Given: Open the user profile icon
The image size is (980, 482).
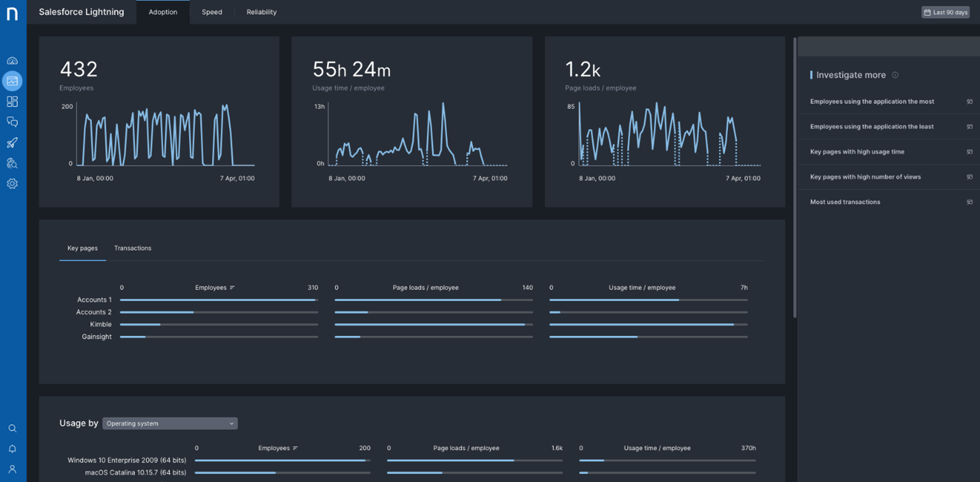Looking at the screenshot, I should tap(13, 469).
